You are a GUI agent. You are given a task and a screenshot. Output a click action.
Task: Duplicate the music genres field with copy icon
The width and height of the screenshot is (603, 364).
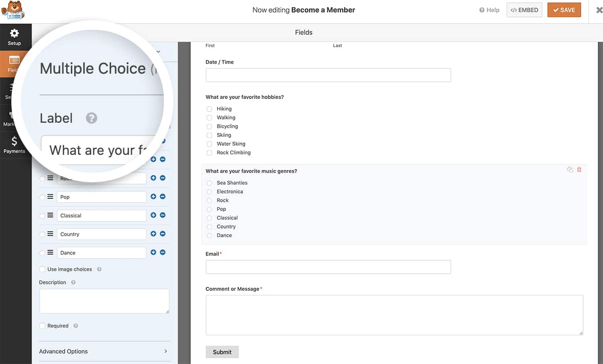pos(570,169)
